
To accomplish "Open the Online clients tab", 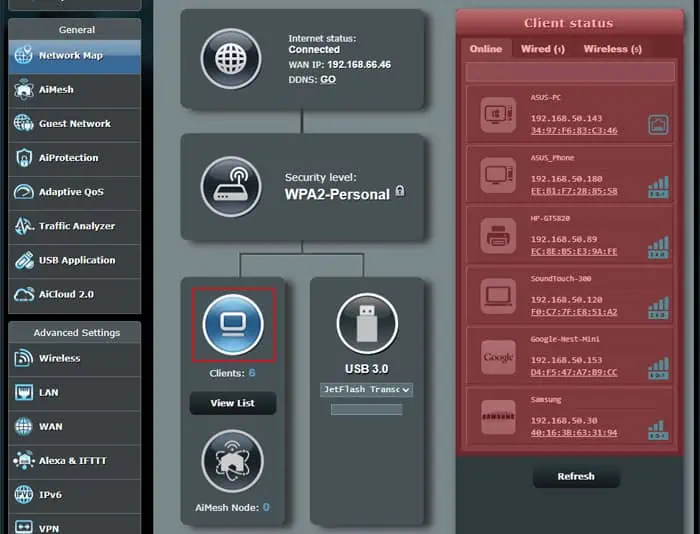I will click(486, 49).
